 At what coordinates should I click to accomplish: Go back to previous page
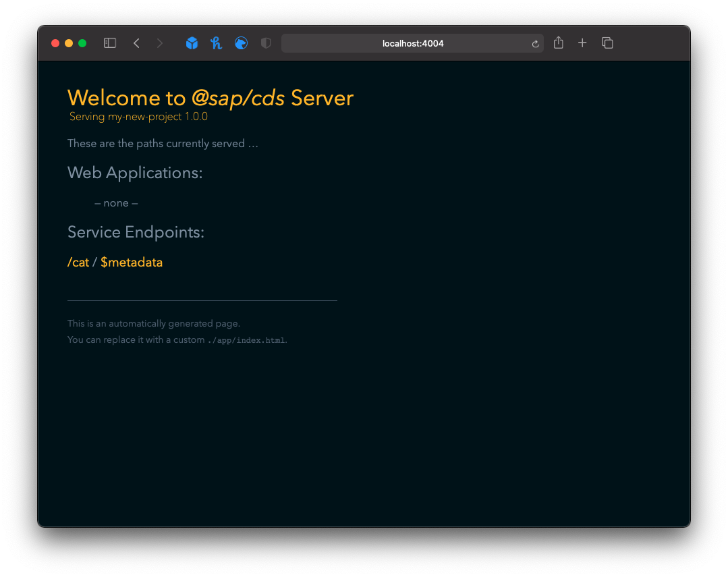[136, 43]
